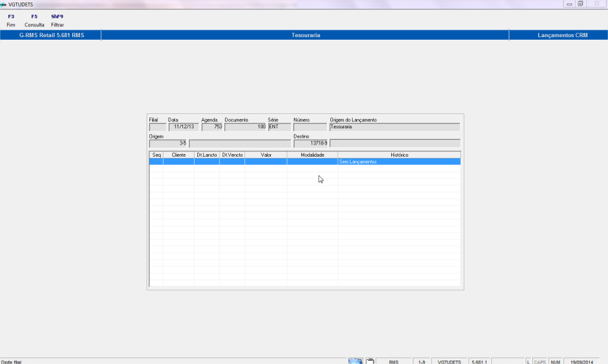Open F5 Consulta from the toolbar
The height and width of the screenshot is (364, 608).
[x=34, y=20]
